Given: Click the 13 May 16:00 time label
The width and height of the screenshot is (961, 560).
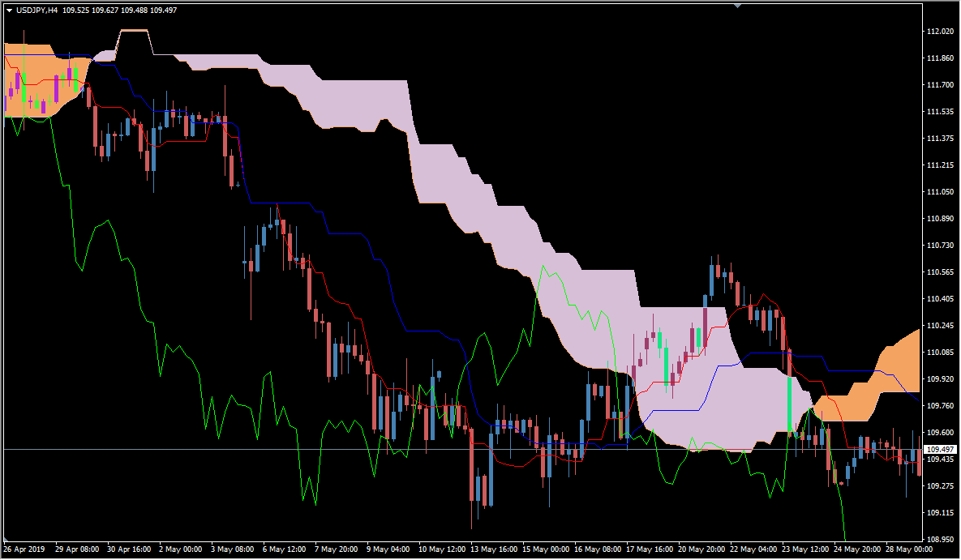Looking at the screenshot, I should [493, 549].
